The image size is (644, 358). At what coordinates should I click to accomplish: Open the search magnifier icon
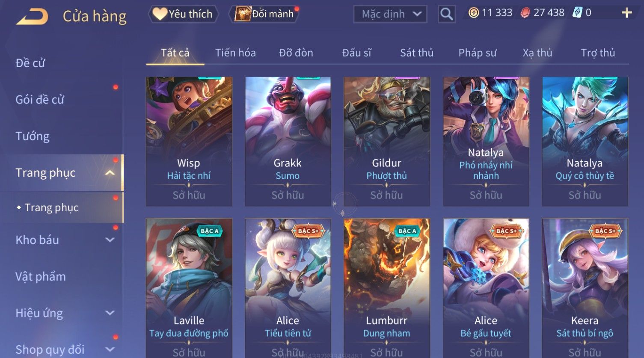pos(446,14)
